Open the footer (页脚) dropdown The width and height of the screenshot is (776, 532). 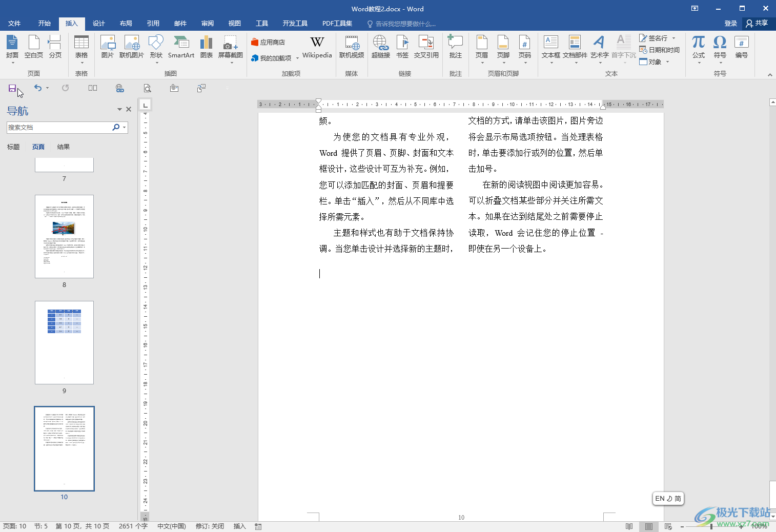click(x=503, y=49)
